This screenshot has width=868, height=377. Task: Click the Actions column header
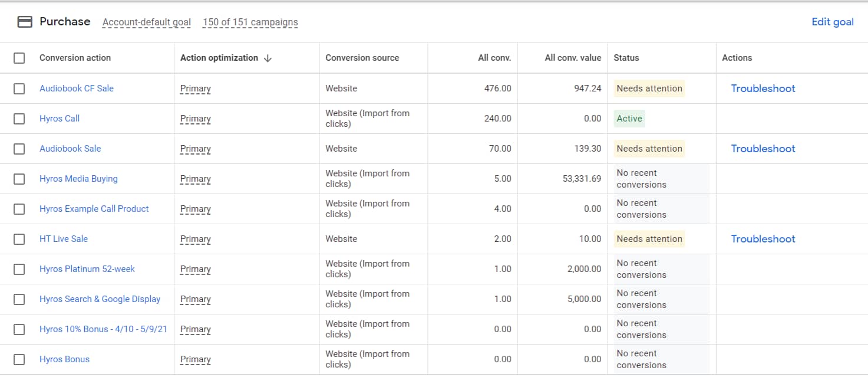[x=737, y=58]
